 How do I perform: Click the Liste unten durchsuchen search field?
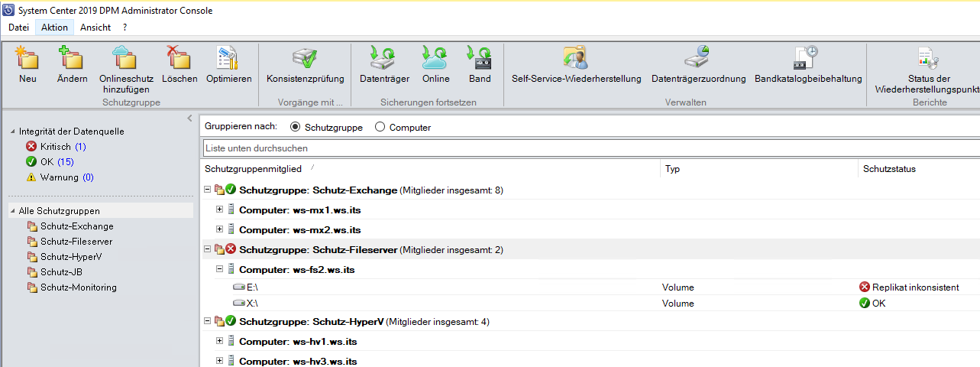591,148
